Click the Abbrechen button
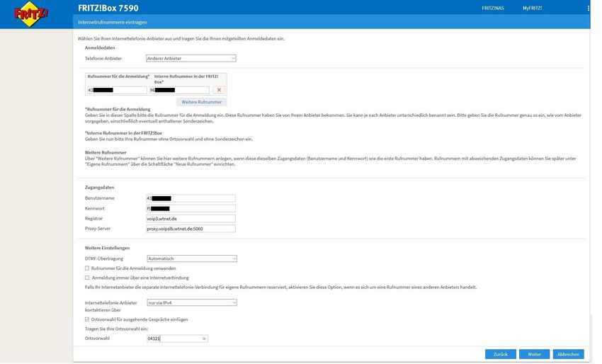The width and height of the screenshot is (602, 364). point(568,354)
